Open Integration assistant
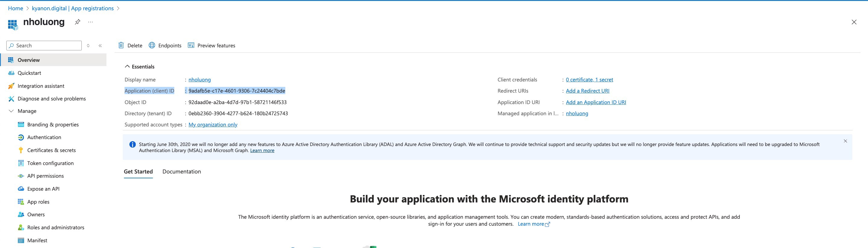The width and height of the screenshot is (868, 248). pyautogui.click(x=41, y=86)
